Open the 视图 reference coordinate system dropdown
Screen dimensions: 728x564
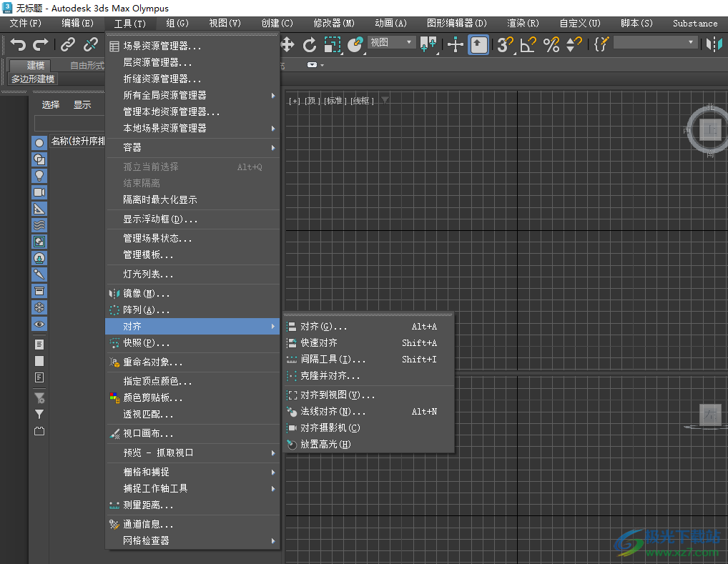coord(390,41)
